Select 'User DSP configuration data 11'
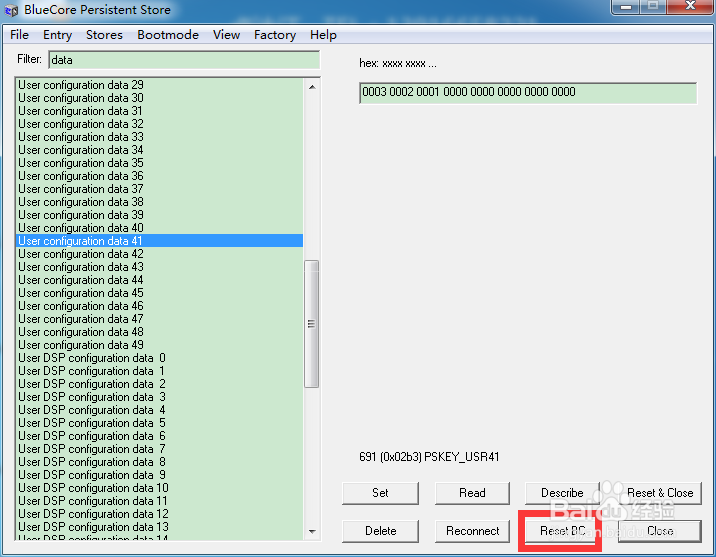The height and width of the screenshot is (557, 716). pos(159,501)
